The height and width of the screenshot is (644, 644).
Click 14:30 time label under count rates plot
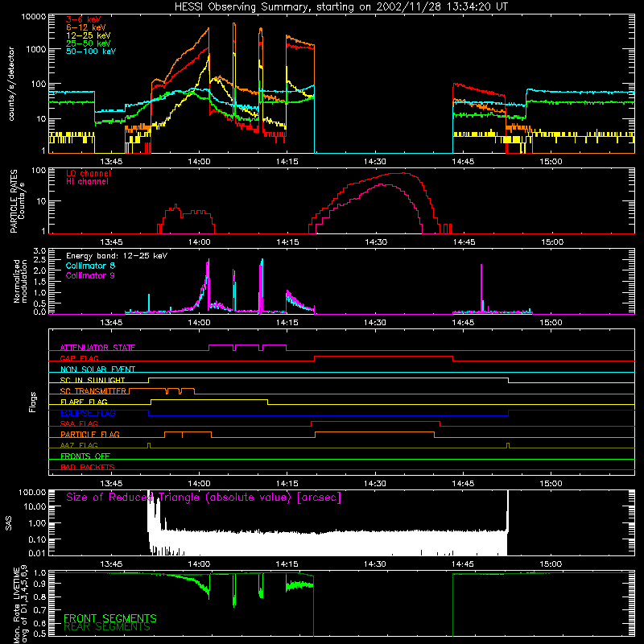click(x=374, y=162)
